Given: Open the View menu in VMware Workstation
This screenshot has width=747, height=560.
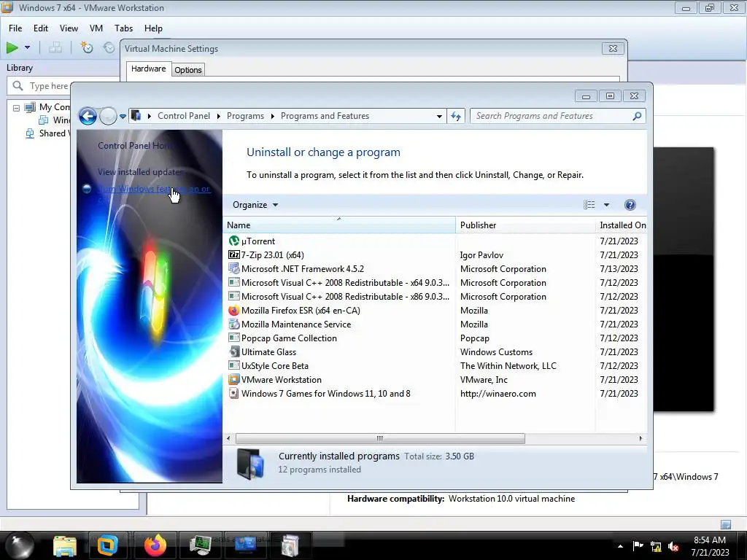Looking at the screenshot, I should click(69, 28).
